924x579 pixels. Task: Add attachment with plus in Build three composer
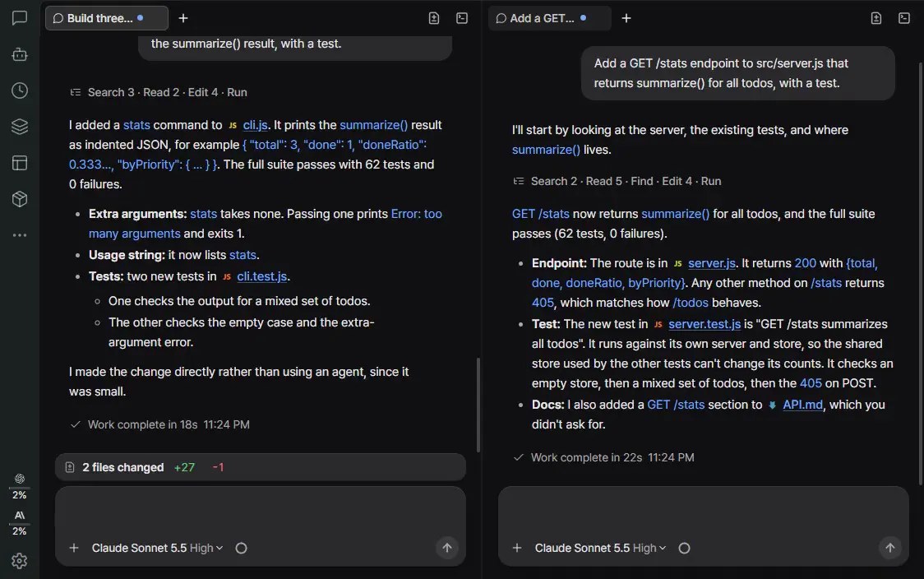(74, 548)
